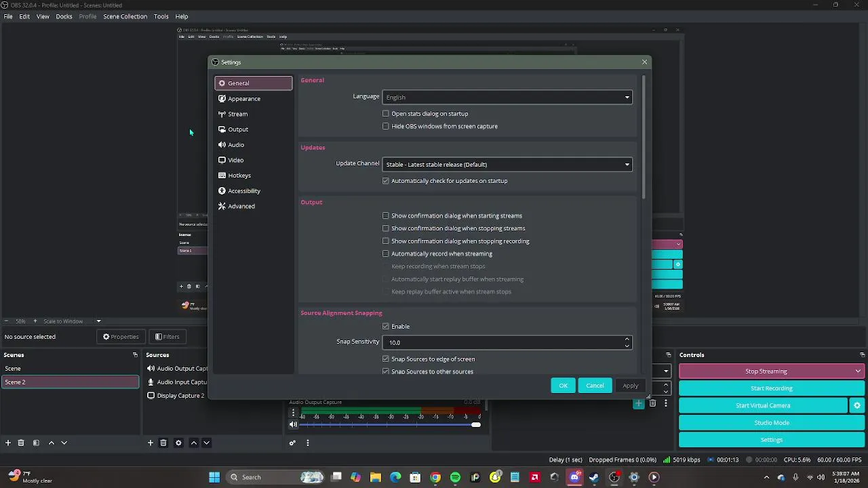Add a new scene with plus icon
868x488 pixels.
tap(8, 443)
